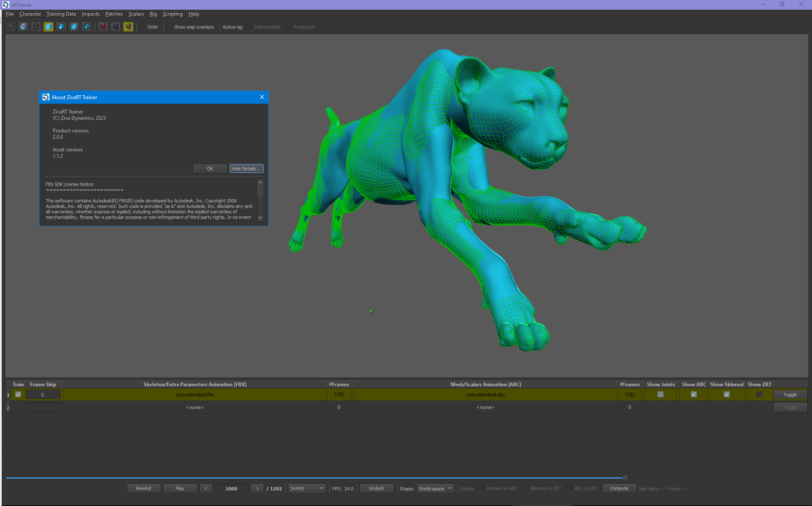Select the shaded-with-edges cube icon
The height and width of the screenshot is (506, 812).
click(x=61, y=27)
